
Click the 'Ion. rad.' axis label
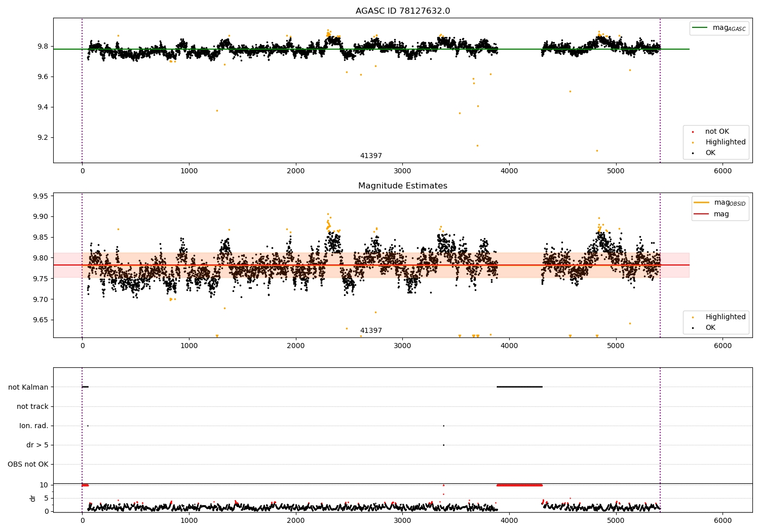[x=34, y=426]
